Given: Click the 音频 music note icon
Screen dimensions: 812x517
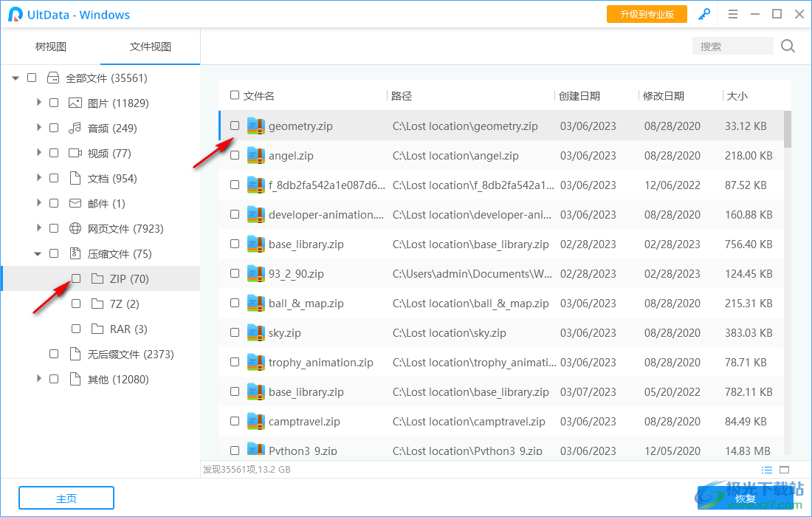Looking at the screenshot, I should click(x=74, y=128).
